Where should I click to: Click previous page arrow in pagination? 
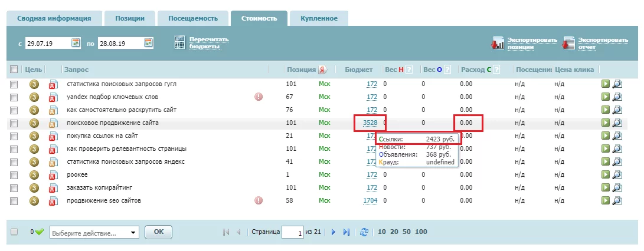coord(238,232)
